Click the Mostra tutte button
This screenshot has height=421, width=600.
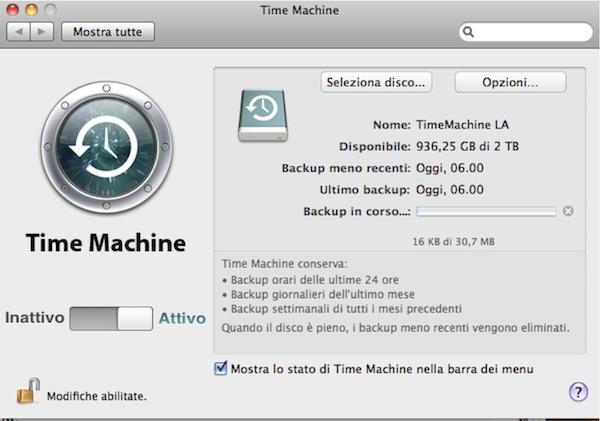pos(108,32)
